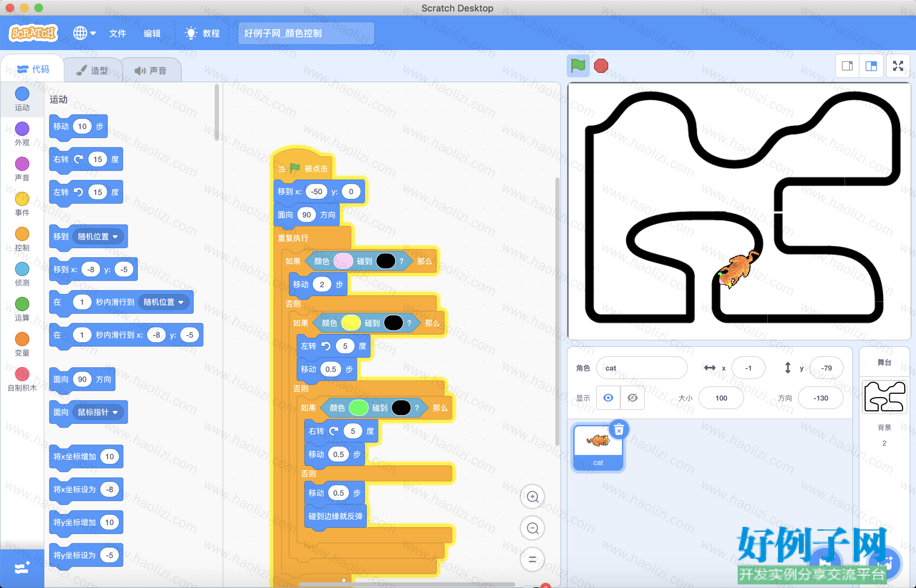Image resolution: width=916 pixels, height=588 pixels.
Task: Stop the project with red stop icon
Action: click(601, 66)
